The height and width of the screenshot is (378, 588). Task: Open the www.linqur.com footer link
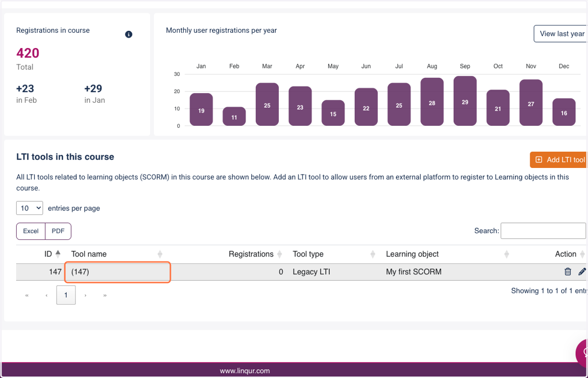coord(245,371)
